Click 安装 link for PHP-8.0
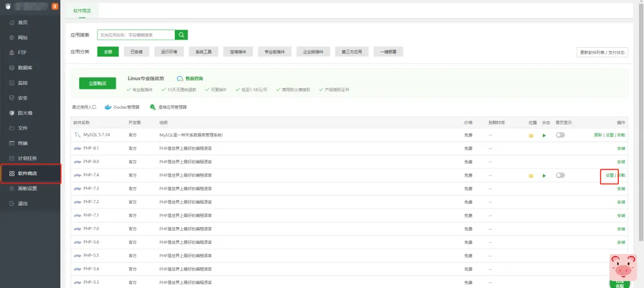The image size is (644, 288). click(x=621, y=162)
